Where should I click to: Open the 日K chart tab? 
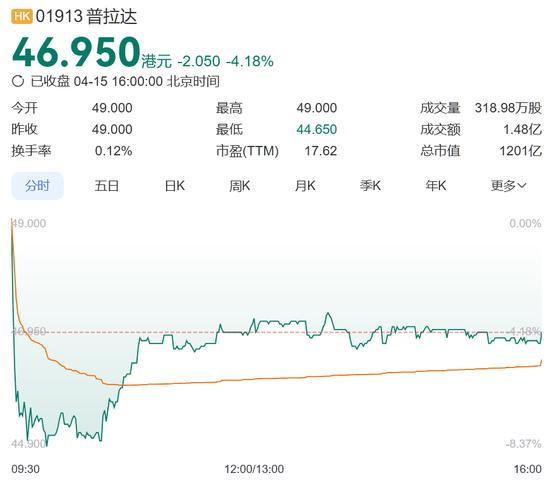pos(175,186)
